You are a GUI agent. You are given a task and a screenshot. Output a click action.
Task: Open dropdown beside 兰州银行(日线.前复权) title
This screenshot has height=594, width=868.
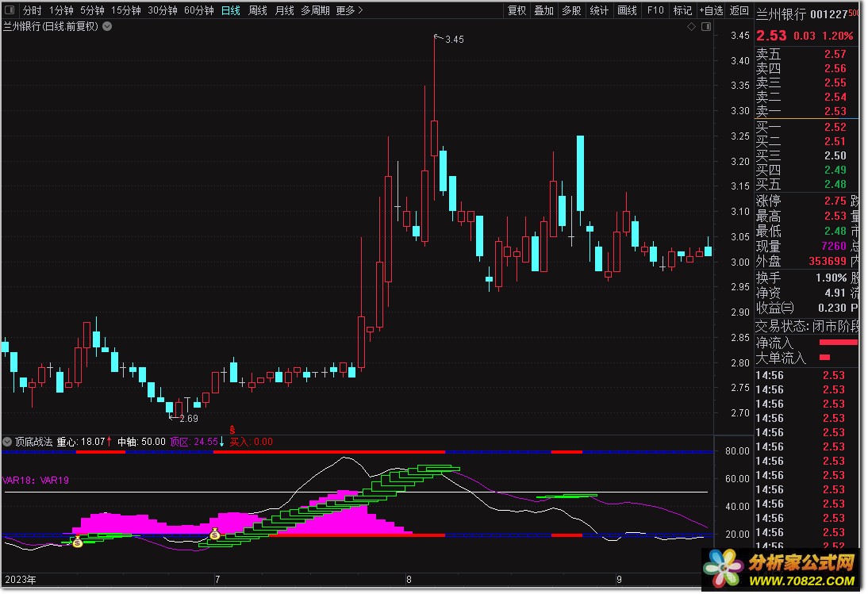(x=107, y=26)
